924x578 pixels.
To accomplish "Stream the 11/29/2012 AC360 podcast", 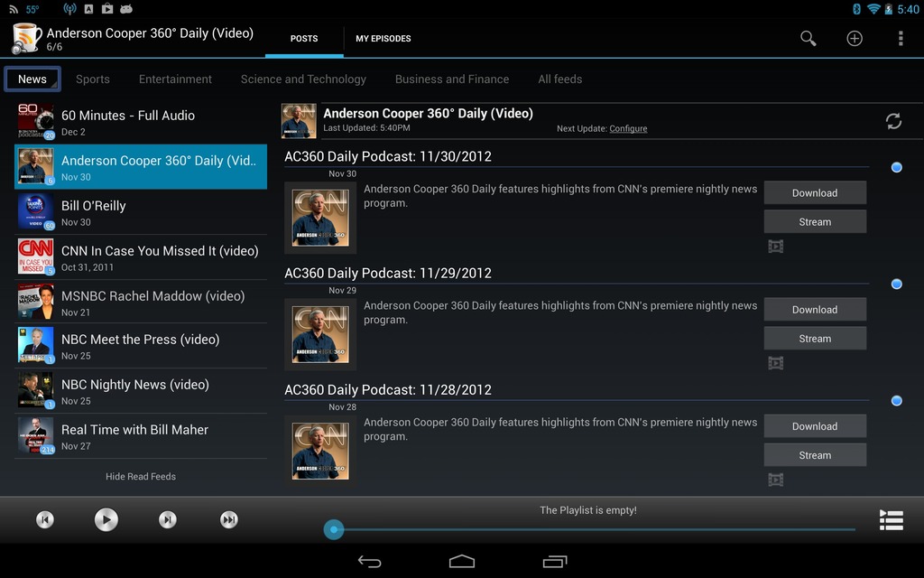I will pos(815,339).
